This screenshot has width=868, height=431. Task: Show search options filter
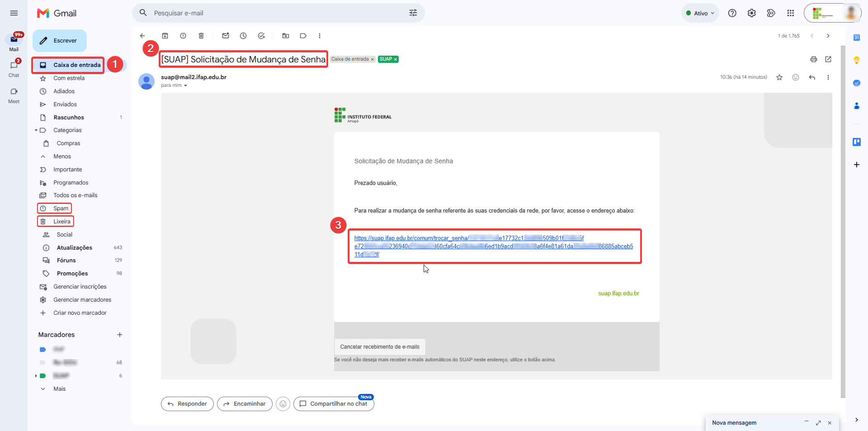tap(413, 13)
